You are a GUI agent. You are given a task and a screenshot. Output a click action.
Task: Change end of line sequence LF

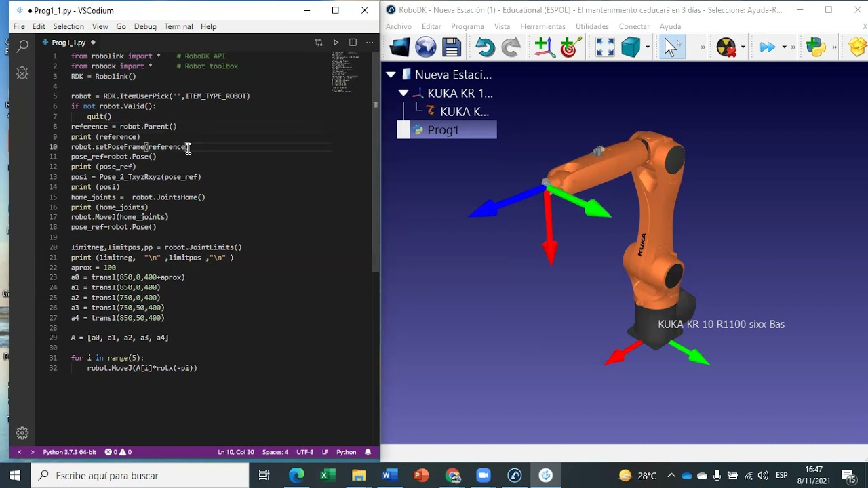[x=325, y=452]
